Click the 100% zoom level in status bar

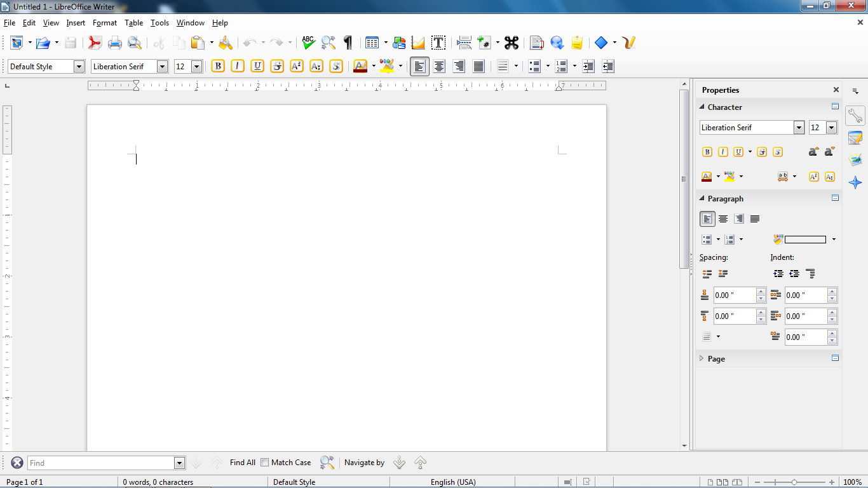pos(854,482)
